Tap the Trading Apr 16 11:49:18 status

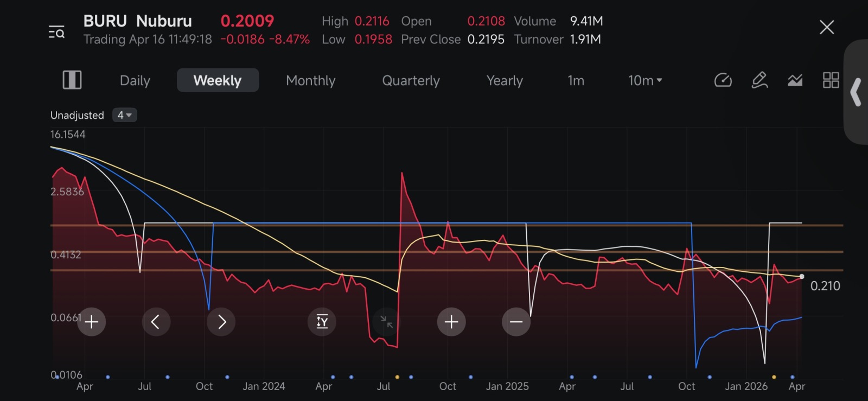coord(148,39)
